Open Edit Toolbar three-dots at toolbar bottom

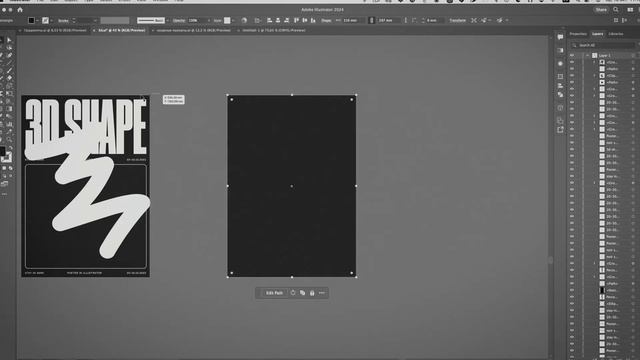click(x=4, y=194)
